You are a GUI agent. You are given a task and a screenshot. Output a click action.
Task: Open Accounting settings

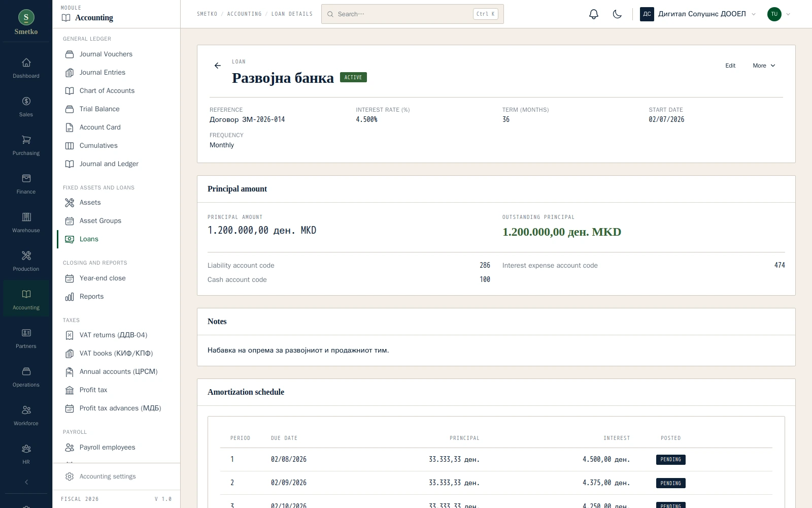pyautogui.click(x=117, y=477)
